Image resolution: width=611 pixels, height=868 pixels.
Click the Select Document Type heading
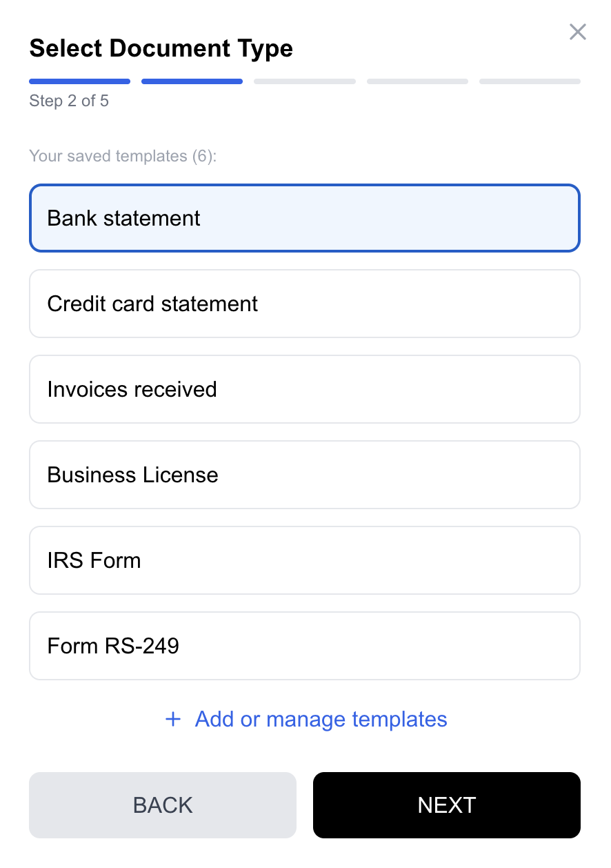pyautogui.click(x=161, y=48)
